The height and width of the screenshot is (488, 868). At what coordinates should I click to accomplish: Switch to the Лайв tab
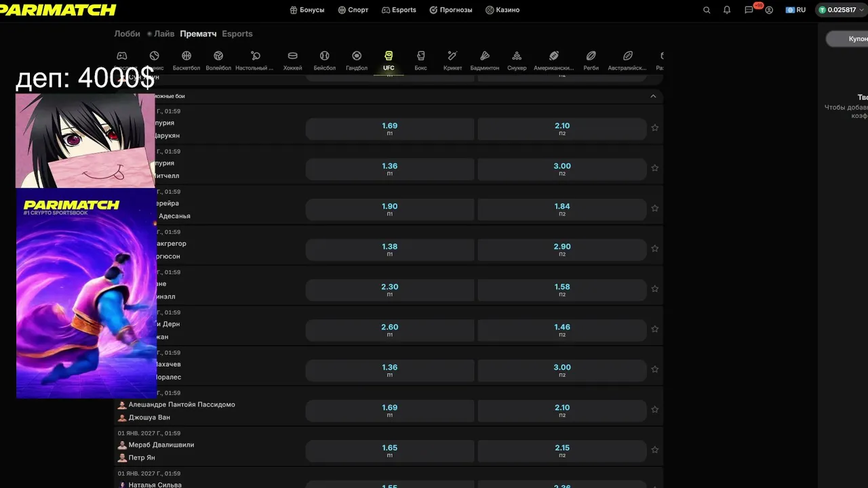tap(161, 34)
